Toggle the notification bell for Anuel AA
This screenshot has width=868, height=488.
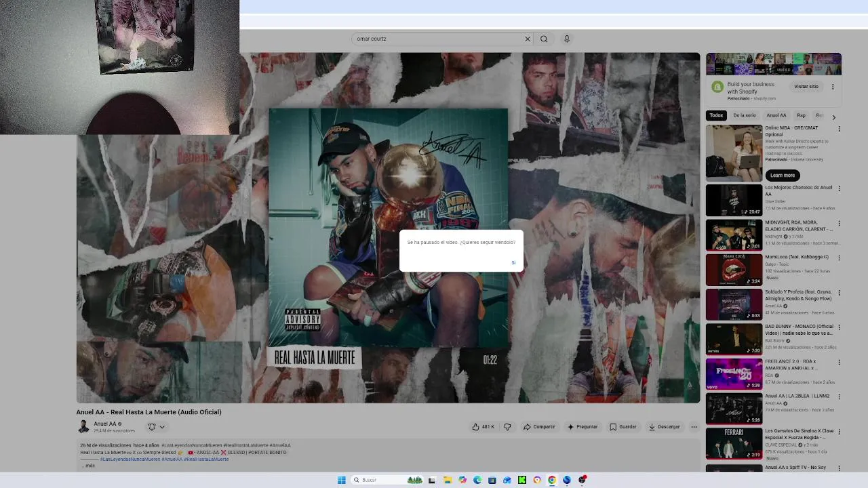point(152,427)
